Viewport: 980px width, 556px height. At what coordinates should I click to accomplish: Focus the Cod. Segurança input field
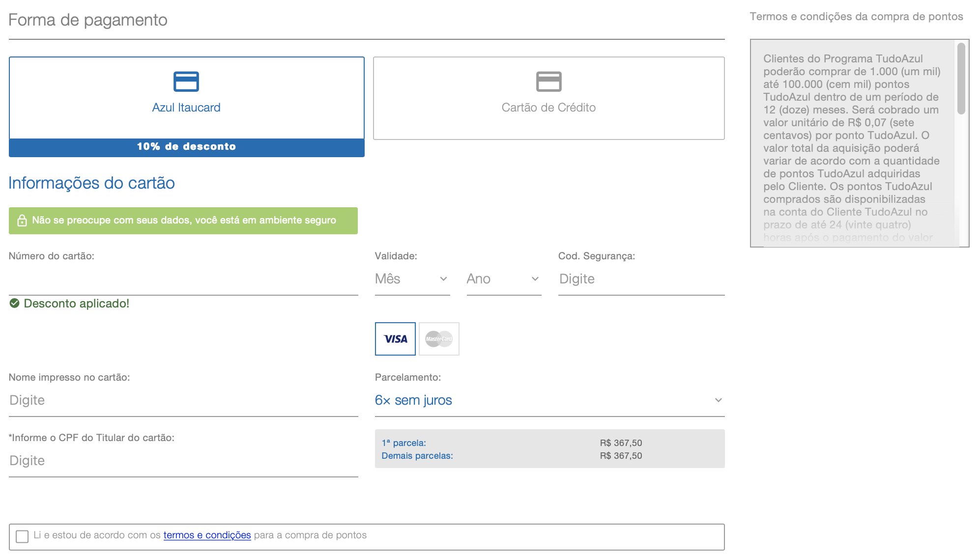641,279
